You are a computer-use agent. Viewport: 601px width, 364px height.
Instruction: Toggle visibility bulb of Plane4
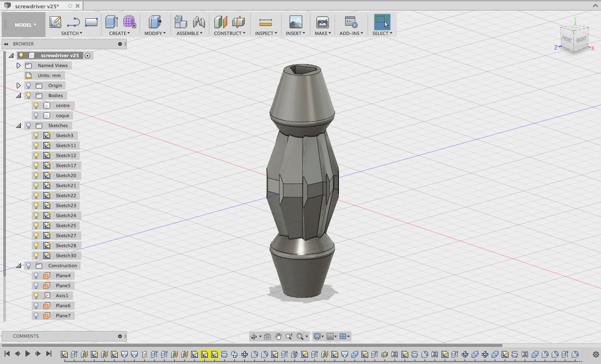coord(36,276)
